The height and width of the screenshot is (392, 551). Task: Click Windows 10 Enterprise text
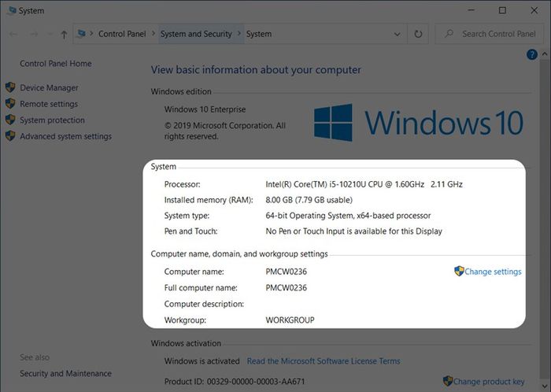pyautogui.click(x=205, y=109)
